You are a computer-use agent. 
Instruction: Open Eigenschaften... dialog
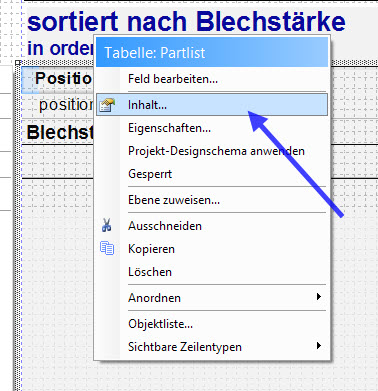[212, 128]
